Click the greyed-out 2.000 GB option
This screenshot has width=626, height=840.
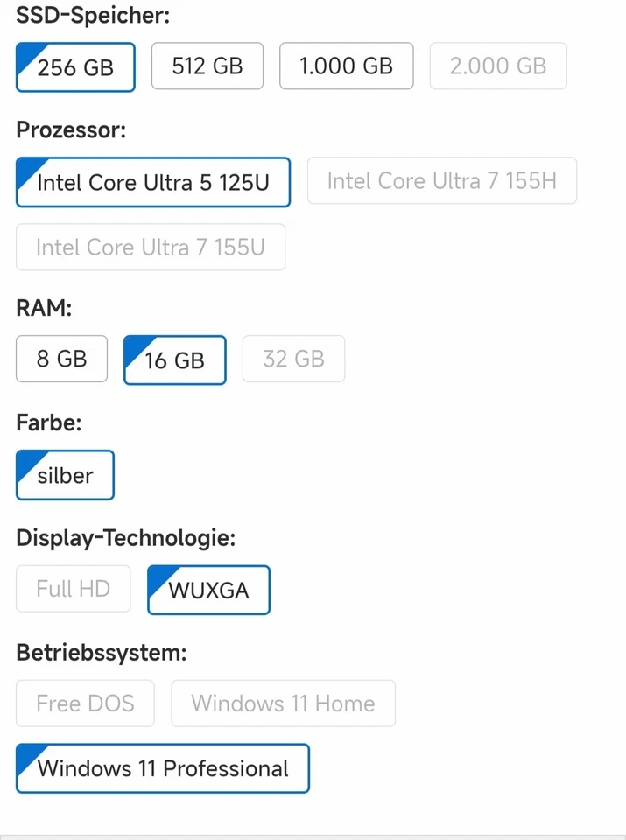(497, 66)
